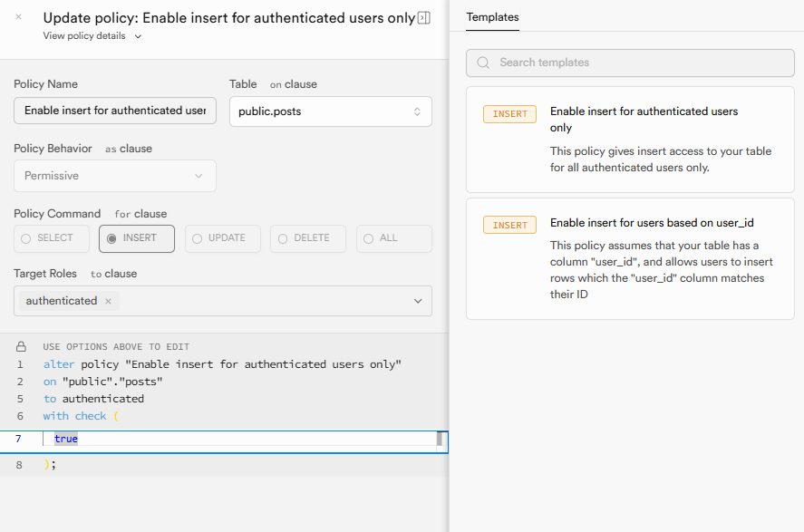Click the lock icon above SQL editor
Screen dimensions: 804x532
[x=21, y=346]
